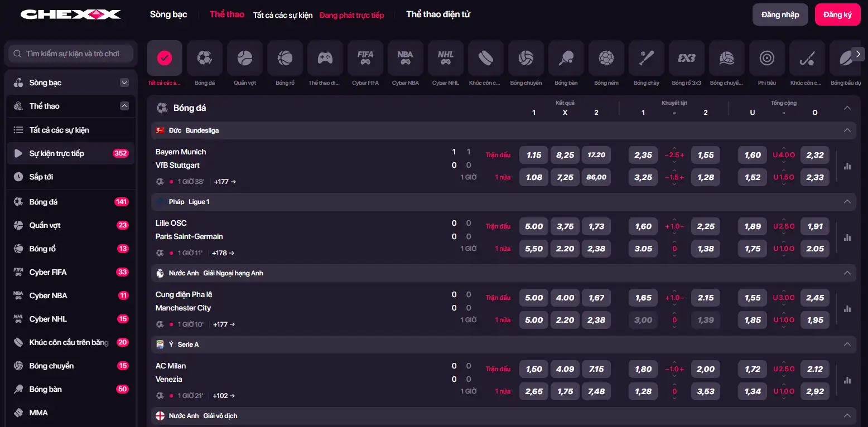Click Bayern Munich team name
Viewport: 868px width, 427px height.
[181, 152]
